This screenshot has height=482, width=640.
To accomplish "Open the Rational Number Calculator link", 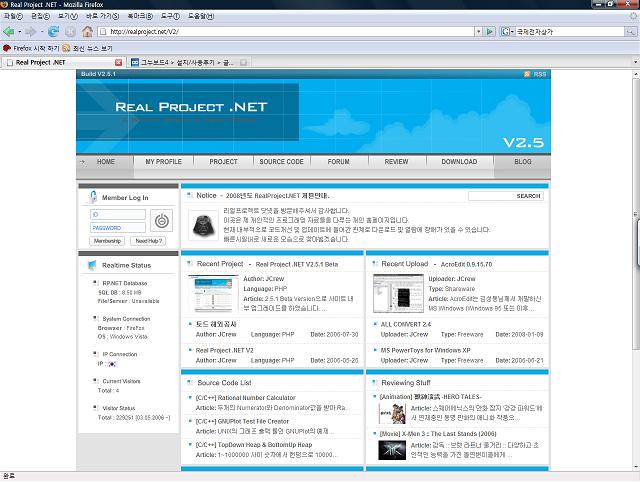I will pyautogui.click(x=253, y=398).
